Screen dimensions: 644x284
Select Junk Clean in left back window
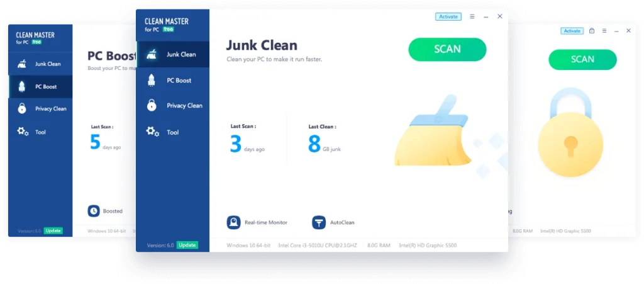point(40,64)
